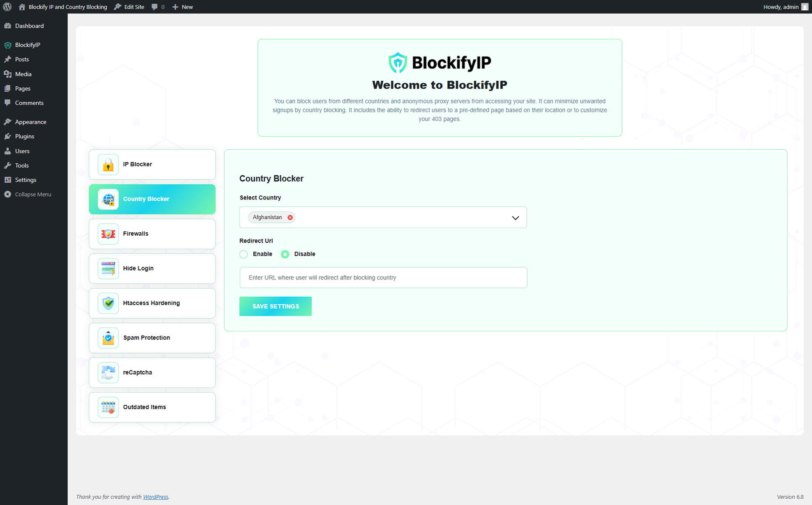Click the Spam Protection envelope icon
The height and width of the screenshot is (505, 812).
point(108,338)
